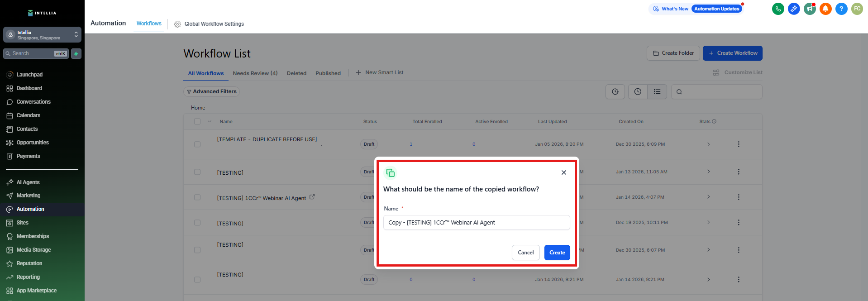The height and width of the screenshot is (301, 868).
Task: Click the sidebar Search box
Action: click(36, 53)
